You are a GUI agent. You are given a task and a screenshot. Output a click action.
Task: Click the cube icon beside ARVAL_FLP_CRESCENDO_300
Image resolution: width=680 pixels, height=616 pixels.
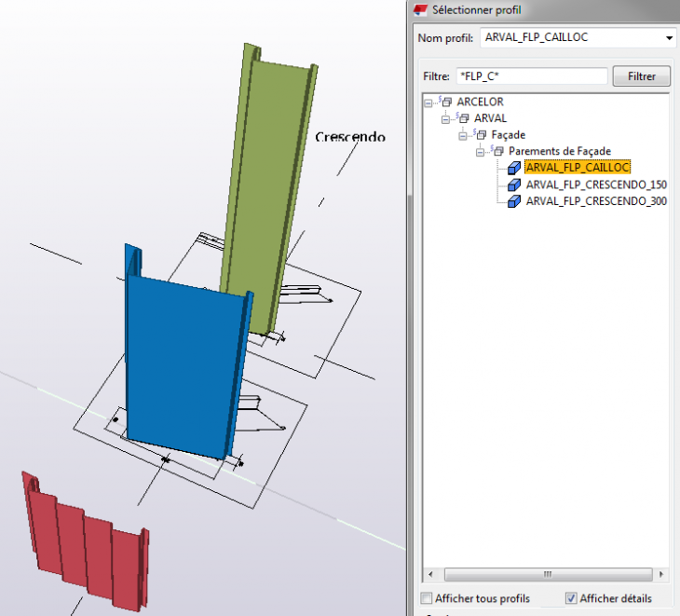point(515,200)
